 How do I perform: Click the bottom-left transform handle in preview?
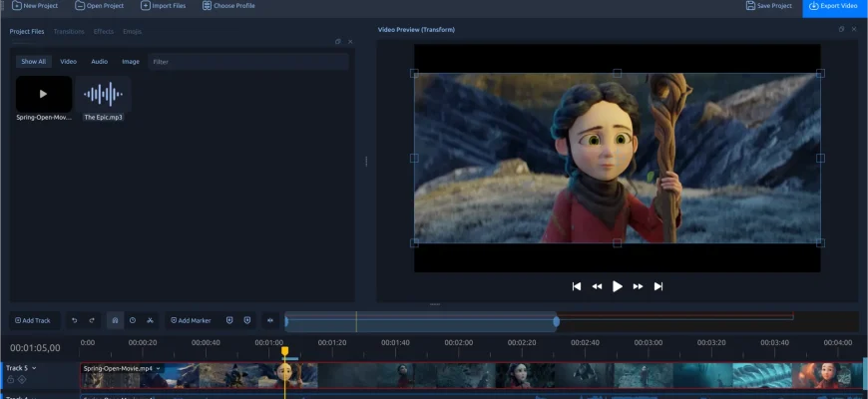414,243
